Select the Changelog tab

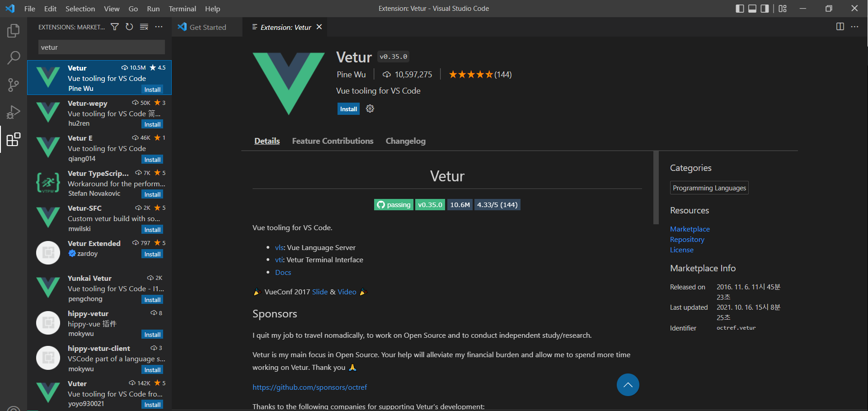[405, 141]
